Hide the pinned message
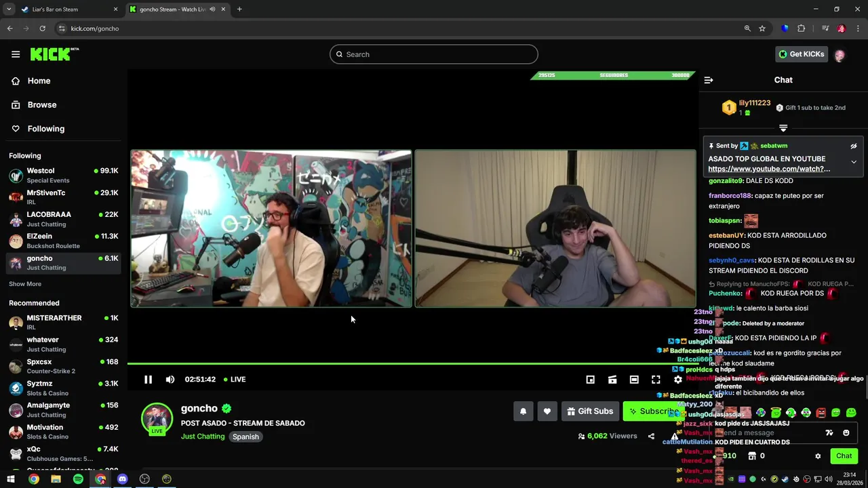 (854, 146)
